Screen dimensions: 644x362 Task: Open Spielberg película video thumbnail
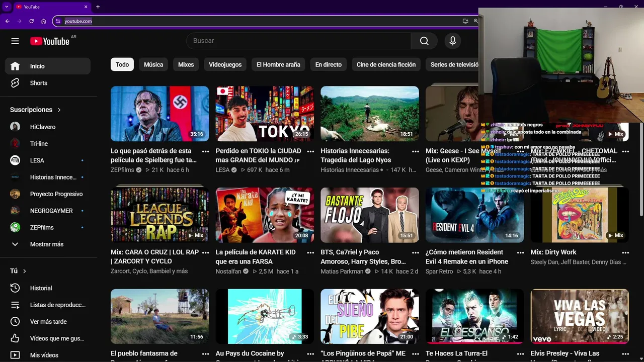[159, 114]
